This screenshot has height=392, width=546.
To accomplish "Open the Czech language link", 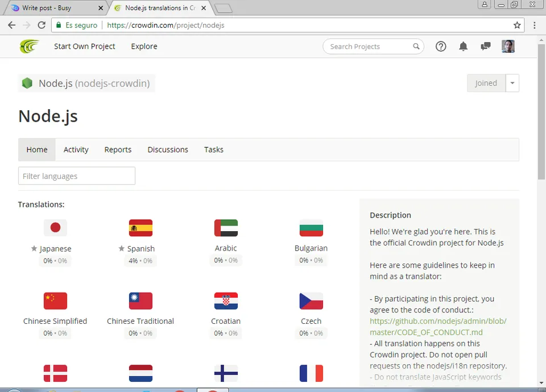I will pos(311,321).
